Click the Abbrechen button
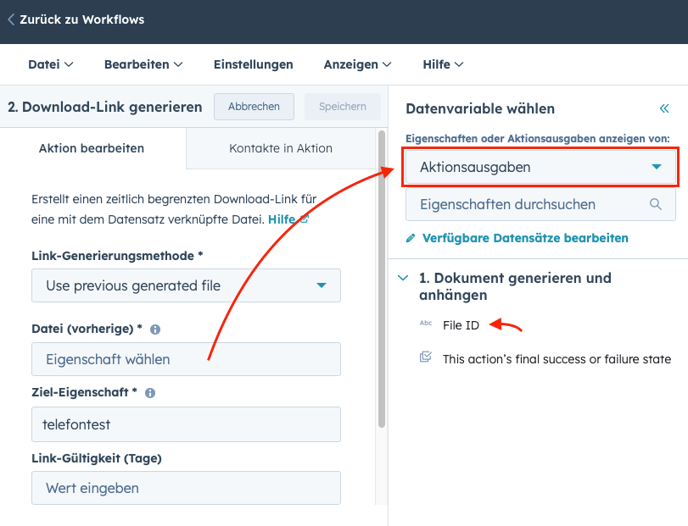The image size is (688, 526). [x=254, y=106]
